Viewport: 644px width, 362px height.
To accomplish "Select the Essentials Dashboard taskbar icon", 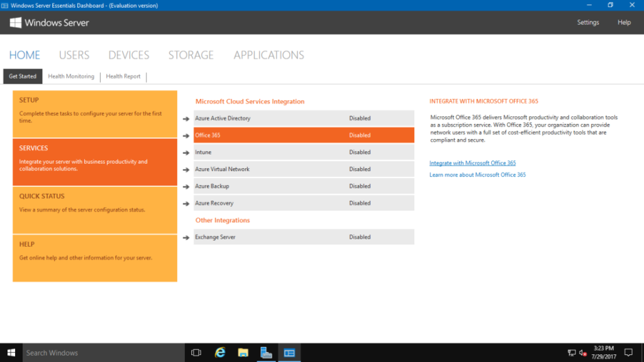I will coord(289,353).
